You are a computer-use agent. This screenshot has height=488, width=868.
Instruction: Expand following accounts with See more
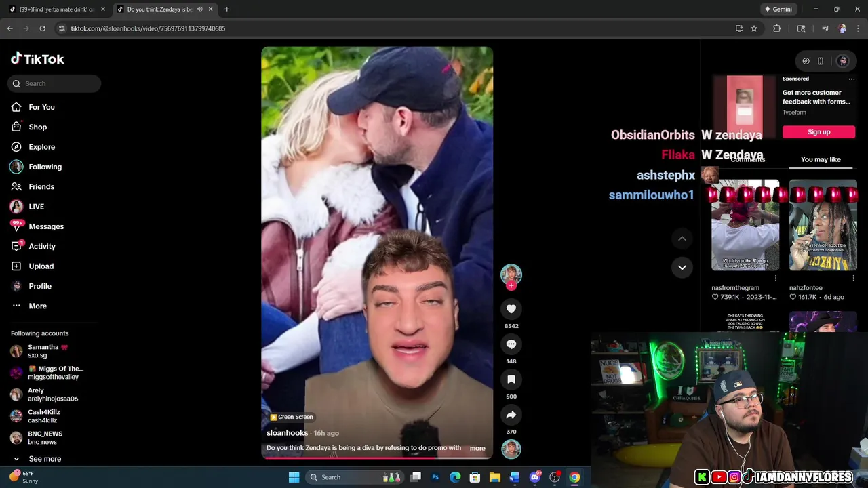[x=45, y=459]
